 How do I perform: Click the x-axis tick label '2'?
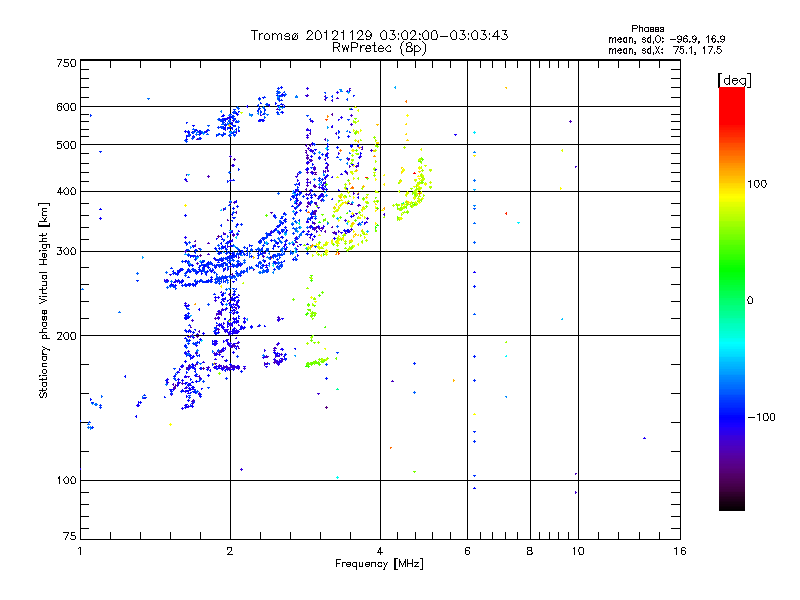pos(230,551)
